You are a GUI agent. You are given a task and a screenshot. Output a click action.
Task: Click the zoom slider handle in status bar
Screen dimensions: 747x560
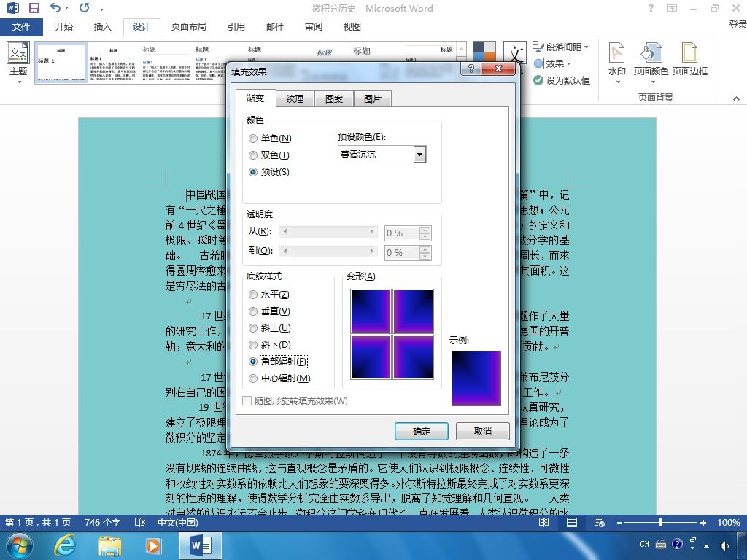661,522
